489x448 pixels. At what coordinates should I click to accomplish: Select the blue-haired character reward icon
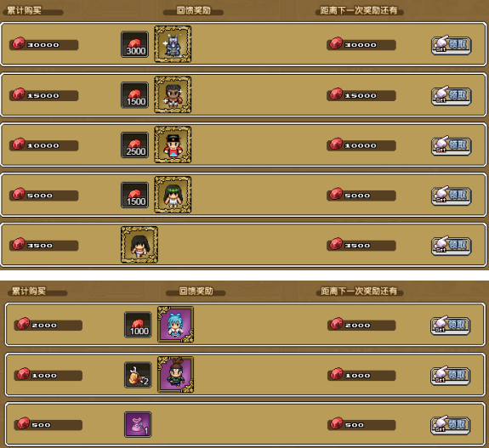pos(175,324)
